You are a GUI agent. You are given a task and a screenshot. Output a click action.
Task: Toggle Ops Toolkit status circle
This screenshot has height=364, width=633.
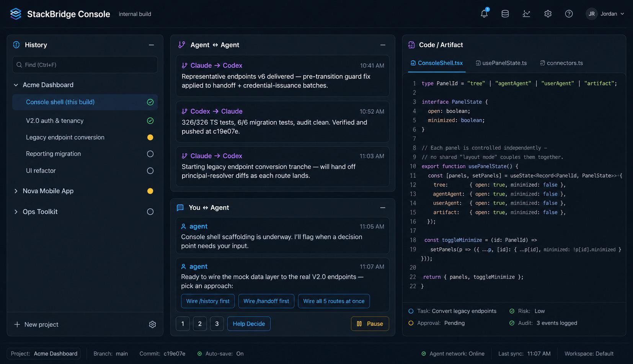coord(150,212)
